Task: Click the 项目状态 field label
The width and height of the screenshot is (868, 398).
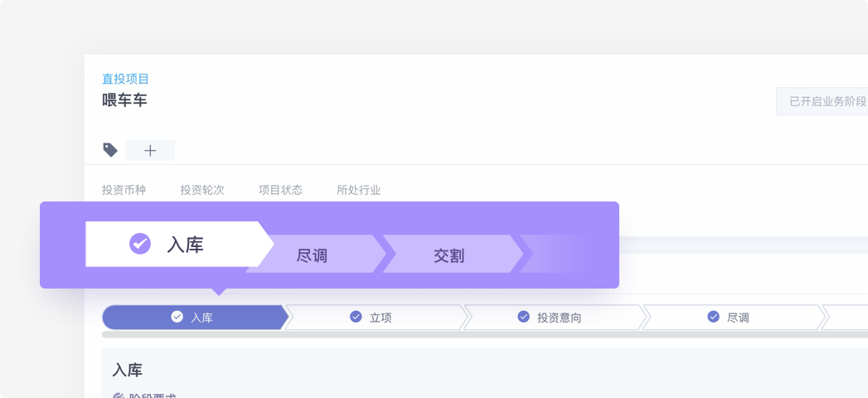Action: pyautogui.click(x=281, y=190)
